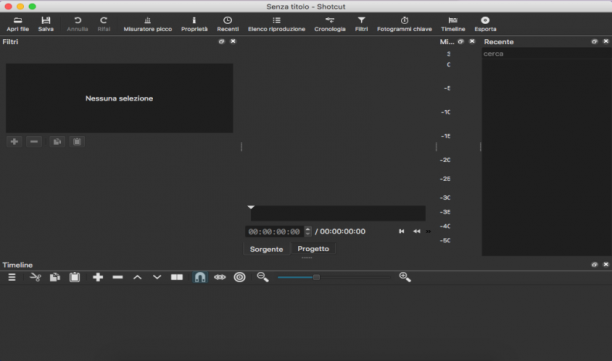
Task: Save project with Salva button
Action: [46, 24]
